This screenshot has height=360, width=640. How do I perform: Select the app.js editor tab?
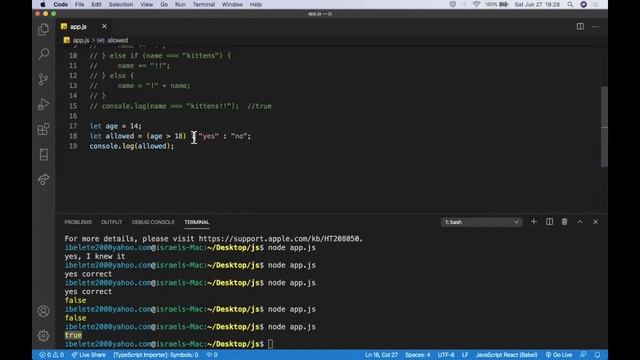[84, 27]
